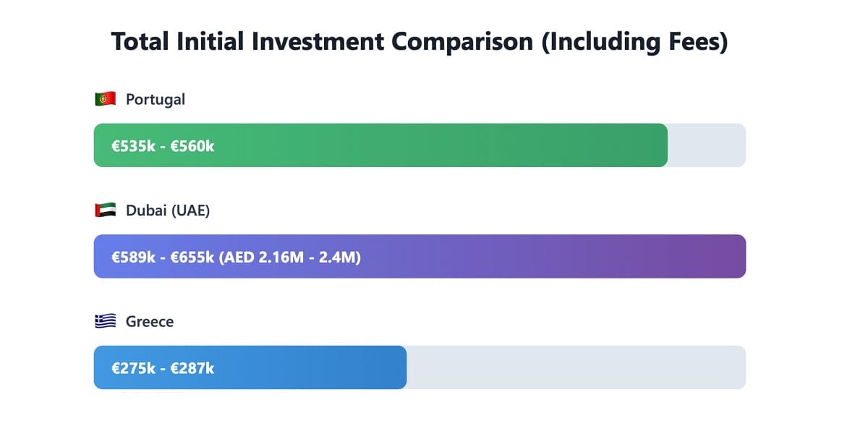The image size is (868, 434).
Task: Click the empty gray part of Portugal's bar
Action: pyautogui.click(x=706, y=145)
